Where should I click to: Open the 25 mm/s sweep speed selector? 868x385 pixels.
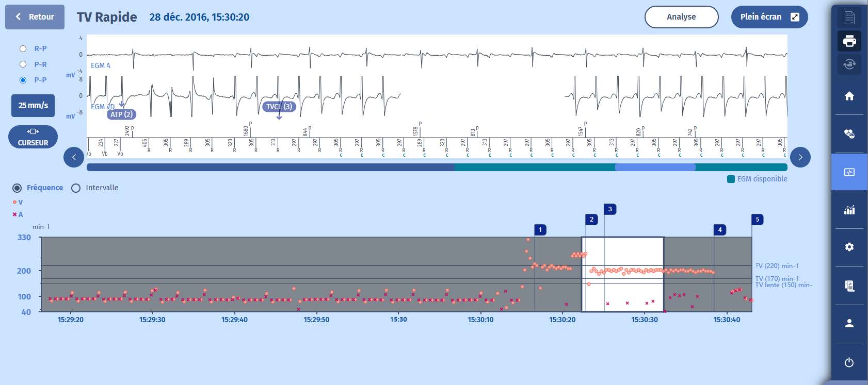tap(33, 106)
